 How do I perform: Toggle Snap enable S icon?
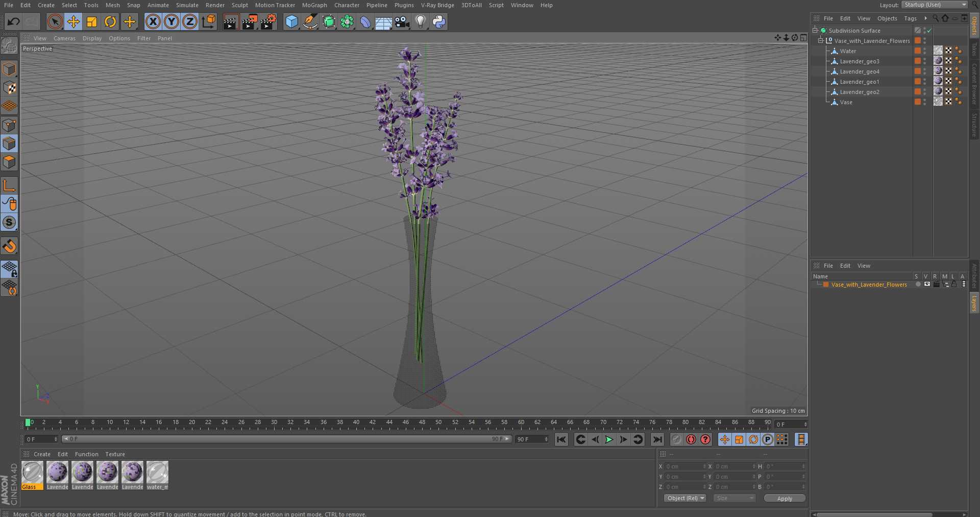click(9, 222)
